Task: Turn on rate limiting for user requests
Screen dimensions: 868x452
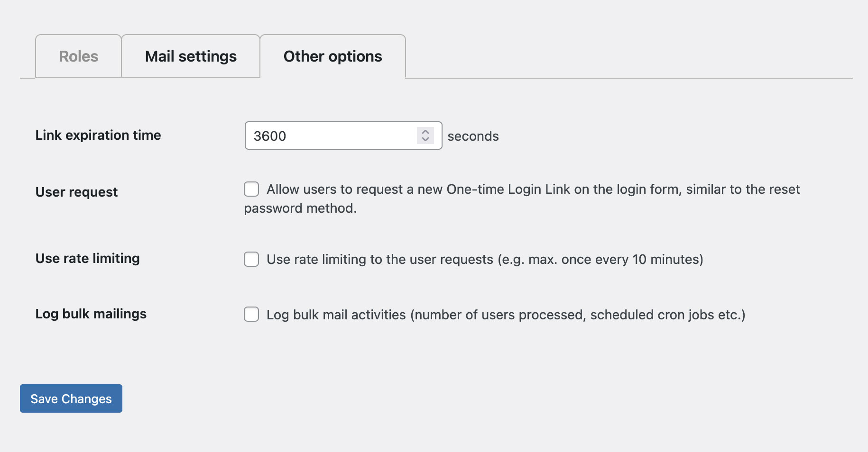Action: pos(251,259)
